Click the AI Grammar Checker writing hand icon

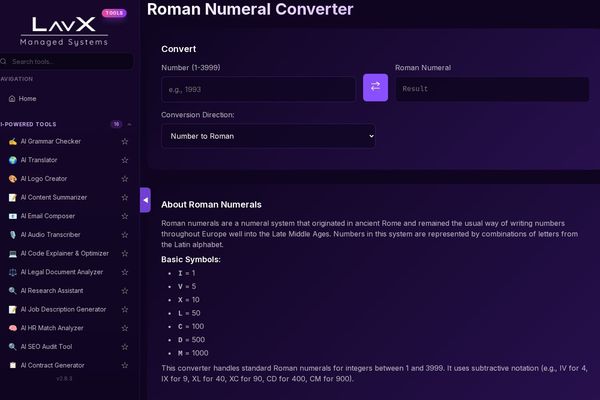(13, 141)
